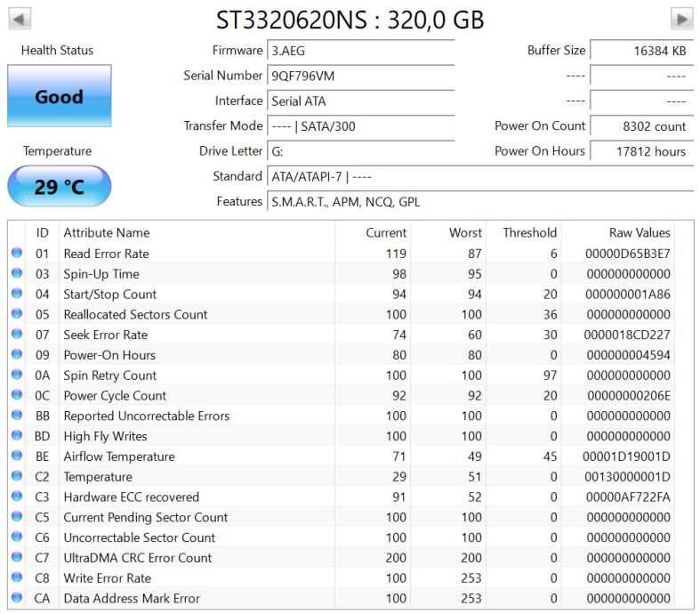The width and height of the screenshot is (700, 614).
Task: Click raw value 000000004594
Action: 629,355
